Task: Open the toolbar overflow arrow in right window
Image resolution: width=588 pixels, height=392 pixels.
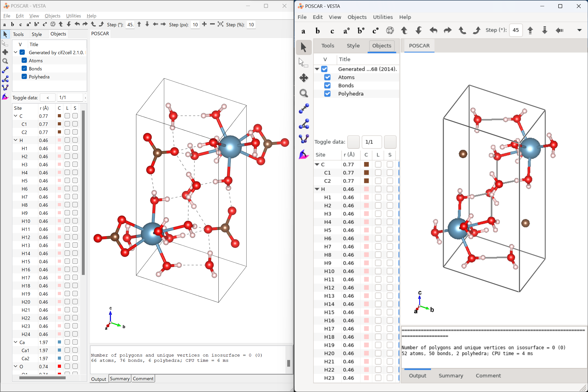Action: click(579, 30)
